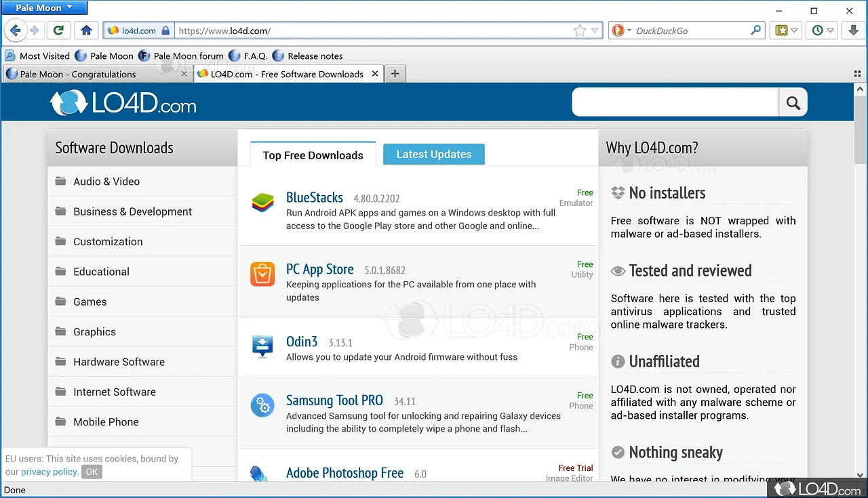Dismiss the cookie notice with OK
Image resolution: width=868 pixels, height=498 pixels.
coord(92,472)
